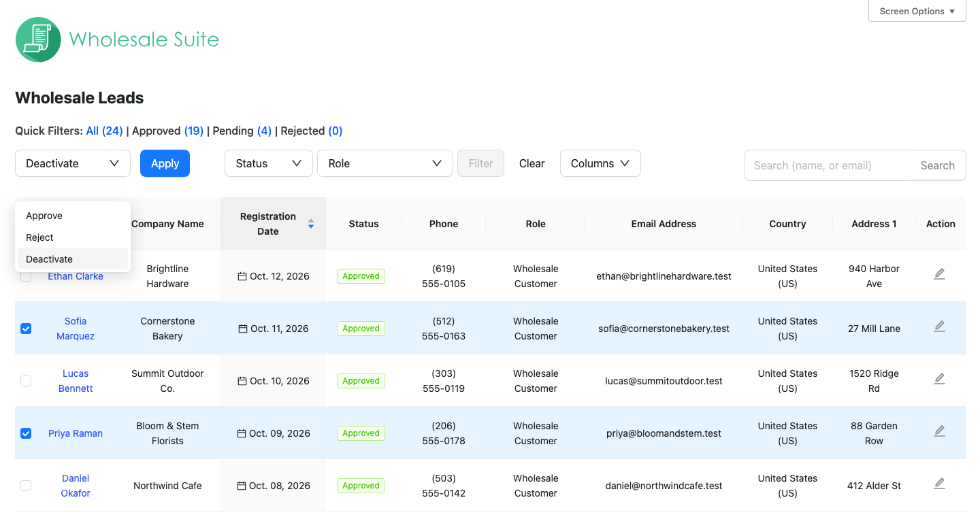Edit Daniel Okafor's lead with pencil icon
This screenshot has height=517, width=980.
(939, 484)
